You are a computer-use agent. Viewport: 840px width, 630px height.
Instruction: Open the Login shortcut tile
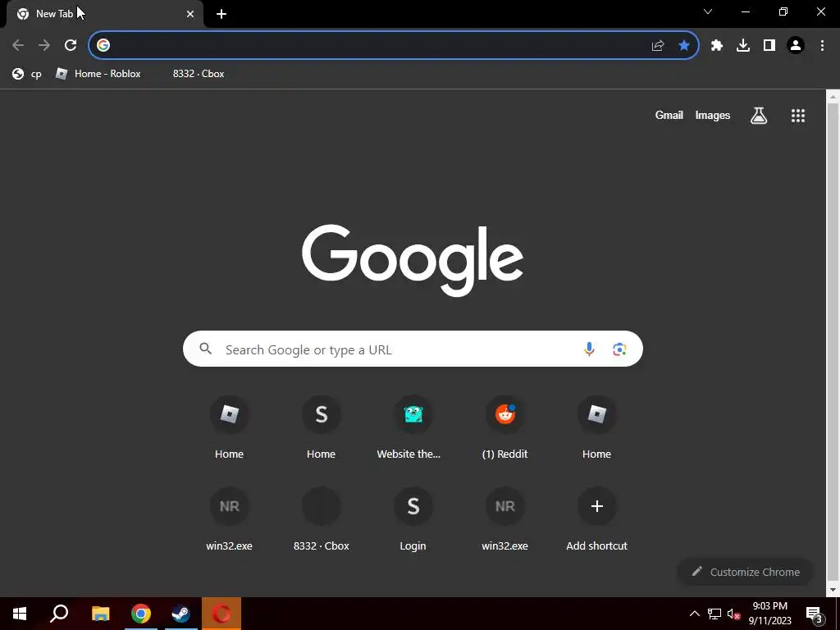point(413,519)
